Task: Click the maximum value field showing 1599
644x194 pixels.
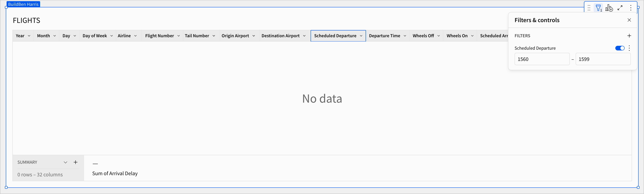Action: coord(603,59)
